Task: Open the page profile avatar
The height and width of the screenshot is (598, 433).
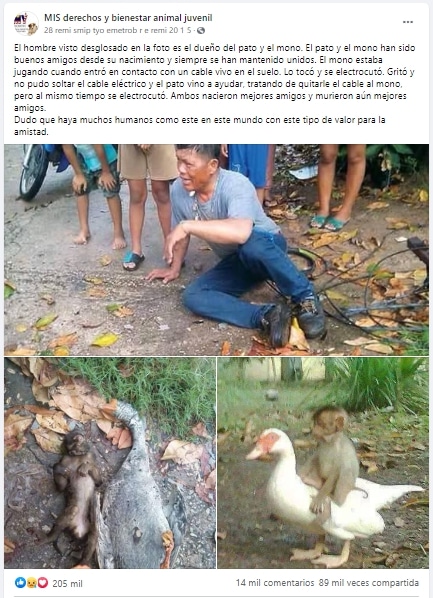Action: click(26, 23)
